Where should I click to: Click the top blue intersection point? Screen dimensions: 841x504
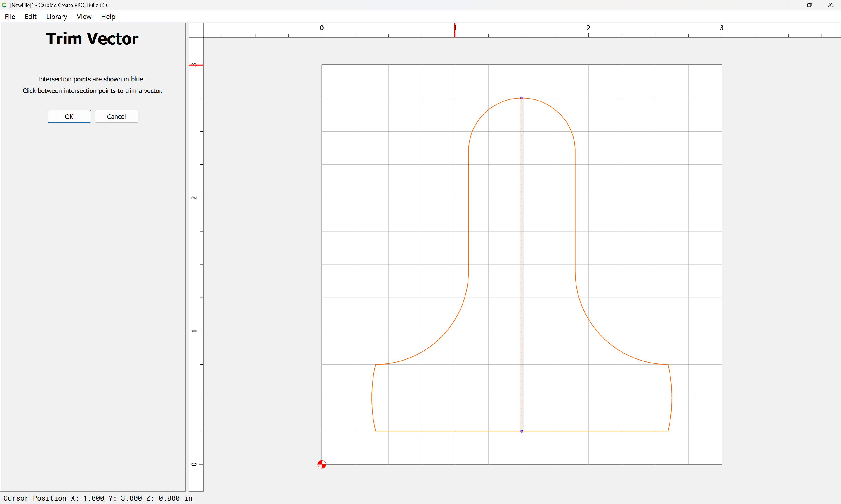[522, 98]
